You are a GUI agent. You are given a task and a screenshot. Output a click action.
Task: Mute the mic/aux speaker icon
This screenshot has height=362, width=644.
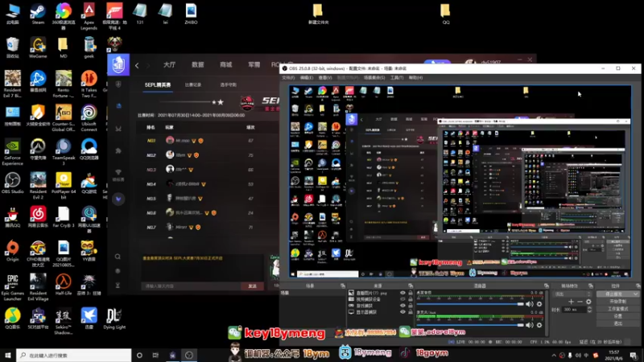530,325
